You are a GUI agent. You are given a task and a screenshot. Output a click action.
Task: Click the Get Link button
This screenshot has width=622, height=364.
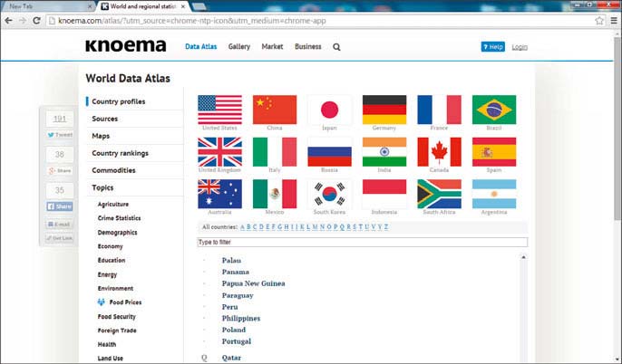point(60,238)
